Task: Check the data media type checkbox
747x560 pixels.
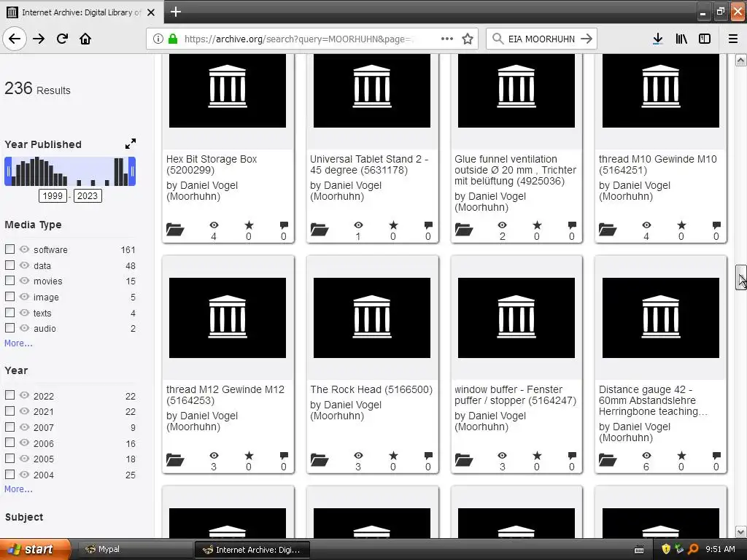Action: click(9, 265)
